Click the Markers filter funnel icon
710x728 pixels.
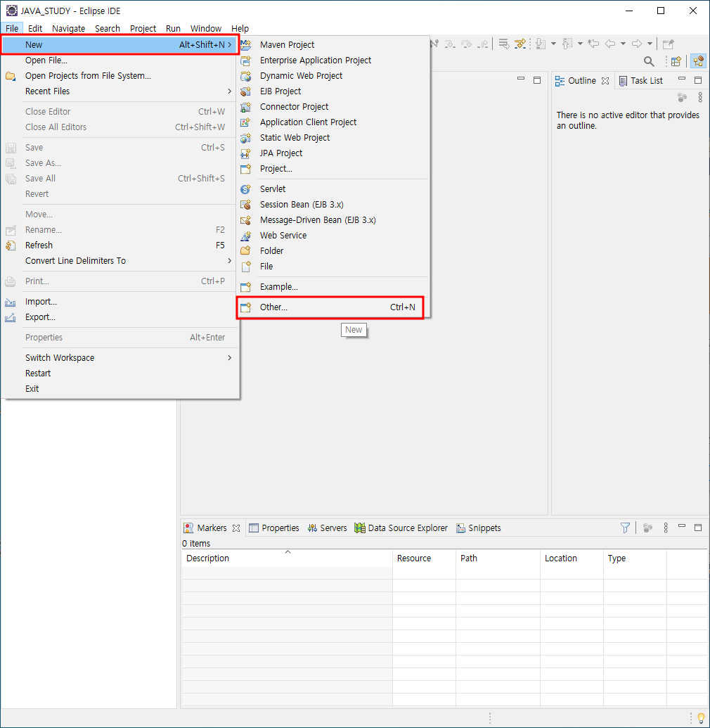click(625, 528)
